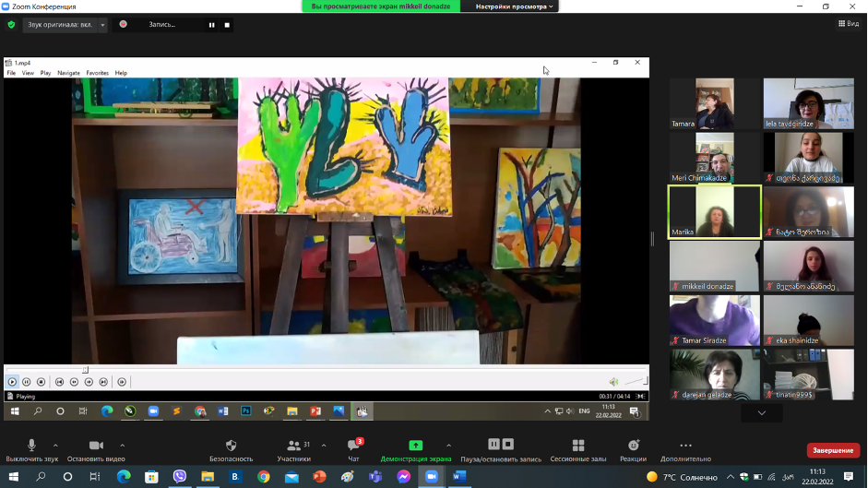
Task: Open Help menu in media player
Action: coord(121,73)
